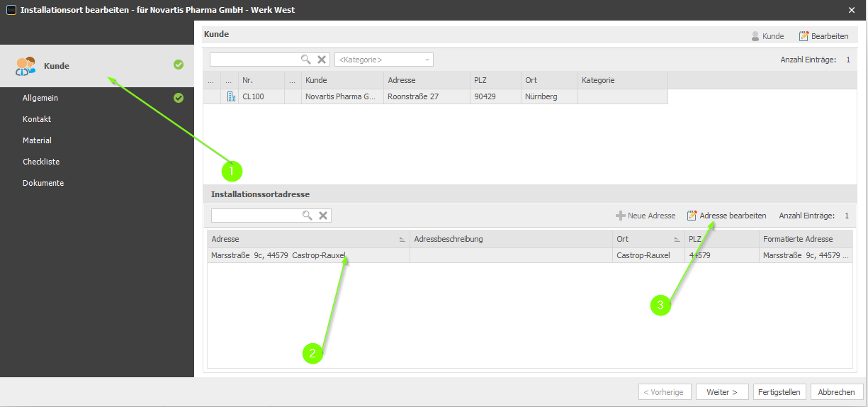Select the Roonstraße 27 cell
Viewport: 868px width, 407px height.
[x=427, y=96]
